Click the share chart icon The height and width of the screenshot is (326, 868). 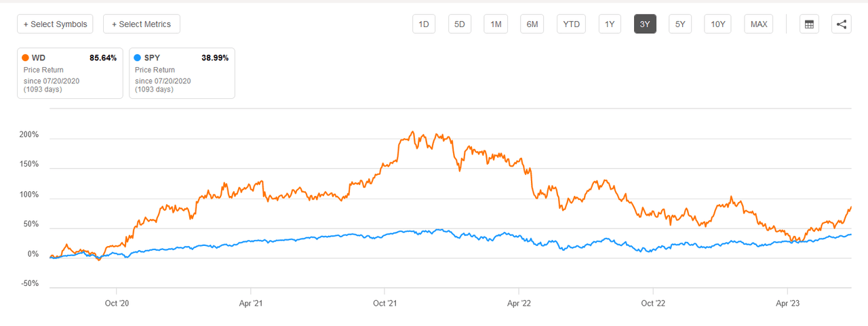[x=842, y=24]
